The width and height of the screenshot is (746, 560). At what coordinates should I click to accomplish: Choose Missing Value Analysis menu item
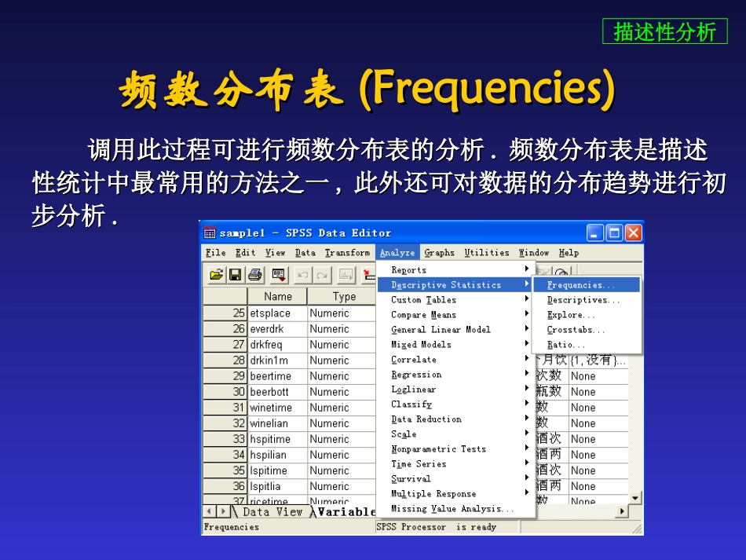click(x=456, y=509)
